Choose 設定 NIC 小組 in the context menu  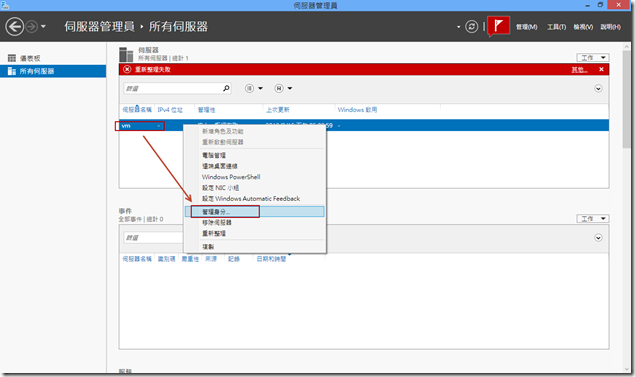point(221,188)
